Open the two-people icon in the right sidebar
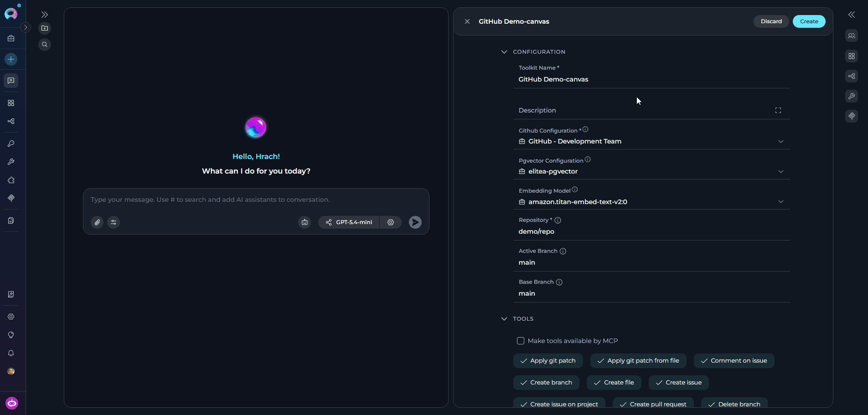 pos(852,36)
